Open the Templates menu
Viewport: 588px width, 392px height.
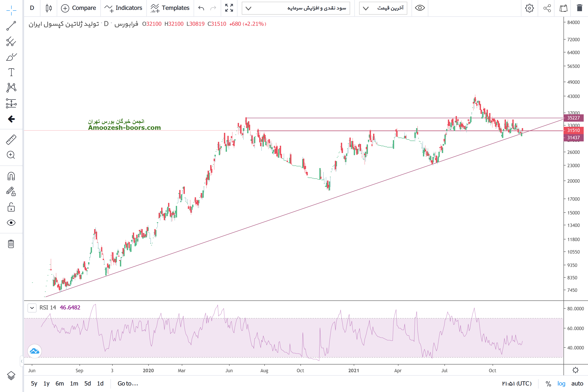pos(170,8)
